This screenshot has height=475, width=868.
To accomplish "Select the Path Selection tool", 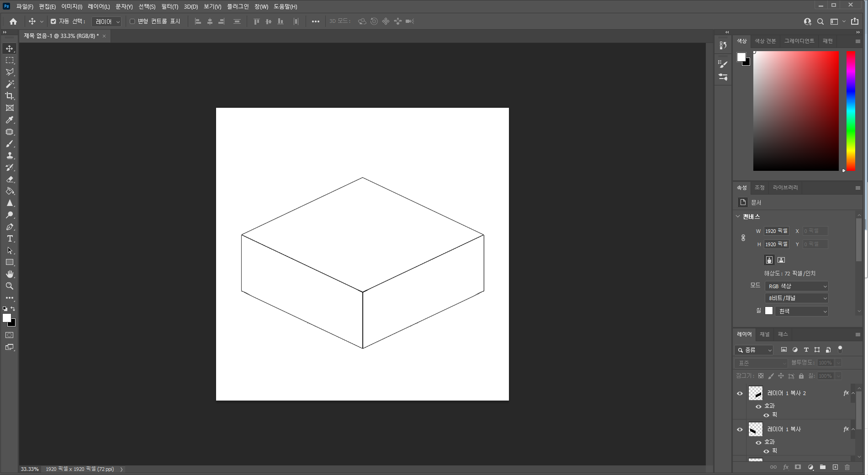I will pyautogui.click(x=10, y=250).
